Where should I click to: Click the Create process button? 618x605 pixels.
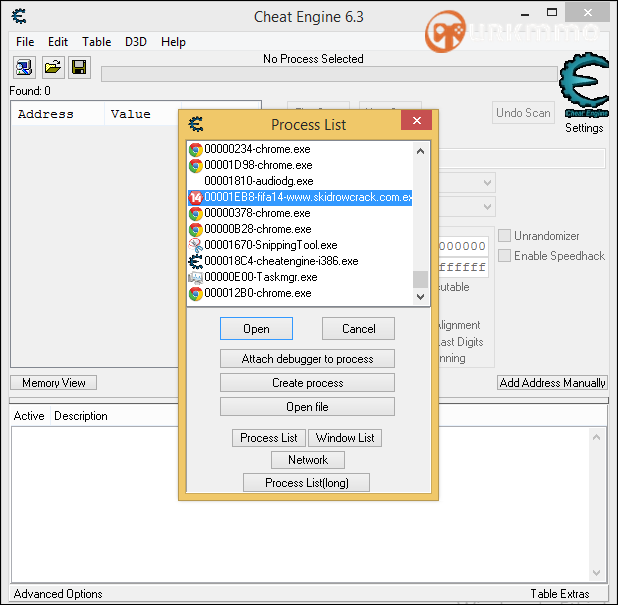coord(307,383)
